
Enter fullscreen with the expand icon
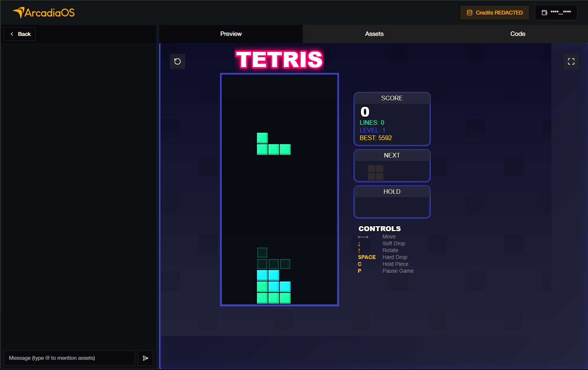pyautogui.click(x=571, y=61)
